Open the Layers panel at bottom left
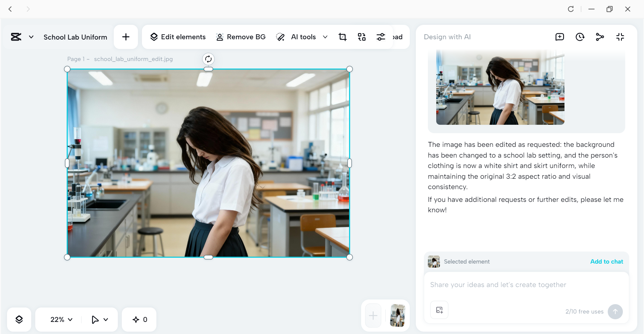This screenshot has width=644, height=334. pyautogui.click(x=19, y=319)
